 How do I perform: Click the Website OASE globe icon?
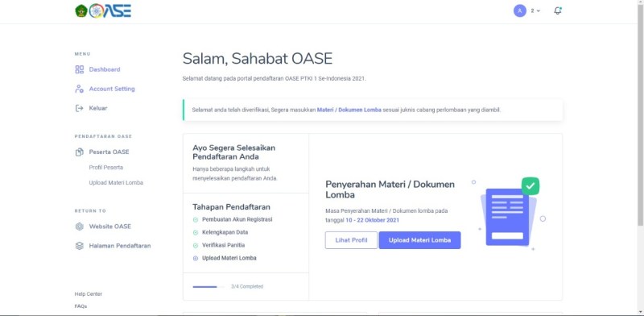[x=79, y=227]
